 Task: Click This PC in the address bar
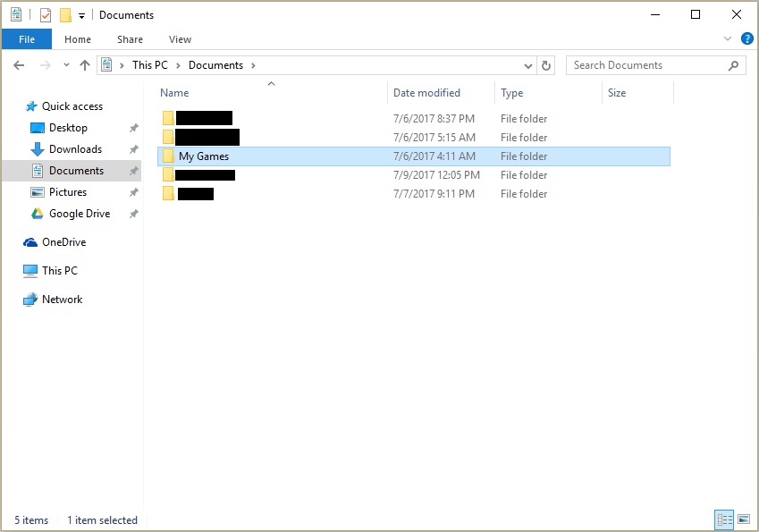click(150, 65)
